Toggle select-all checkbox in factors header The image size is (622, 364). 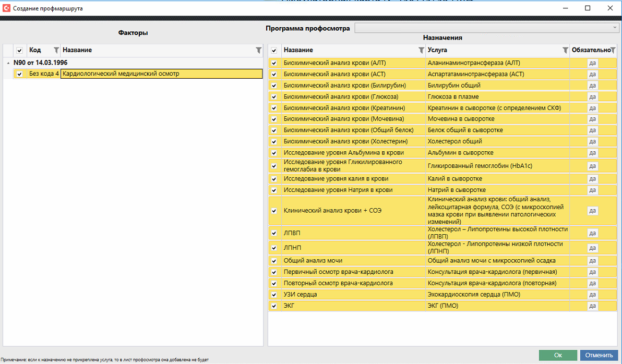(19, 50)
